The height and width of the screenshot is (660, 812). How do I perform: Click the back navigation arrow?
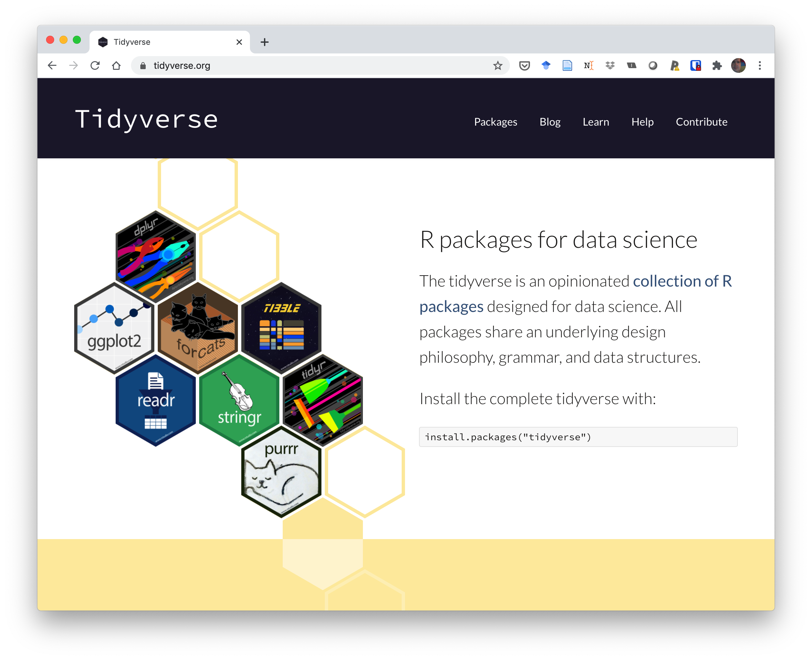[x=52, y=65]
